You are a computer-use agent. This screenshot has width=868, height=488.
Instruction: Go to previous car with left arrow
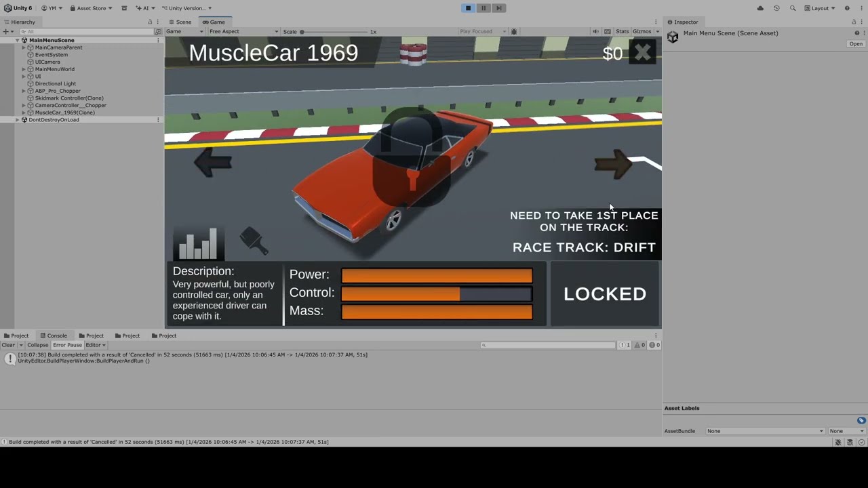213,163
